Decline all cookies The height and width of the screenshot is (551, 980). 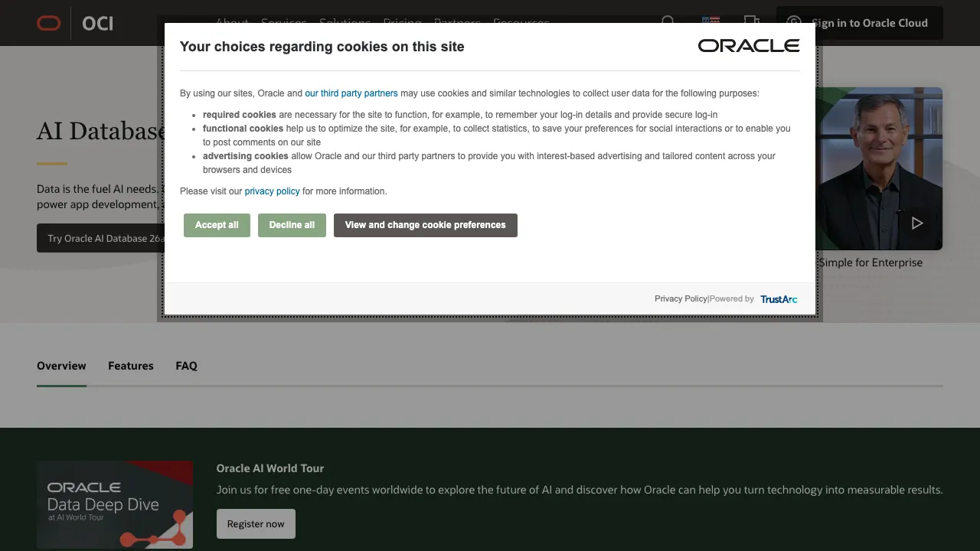(x=292, y=225)
